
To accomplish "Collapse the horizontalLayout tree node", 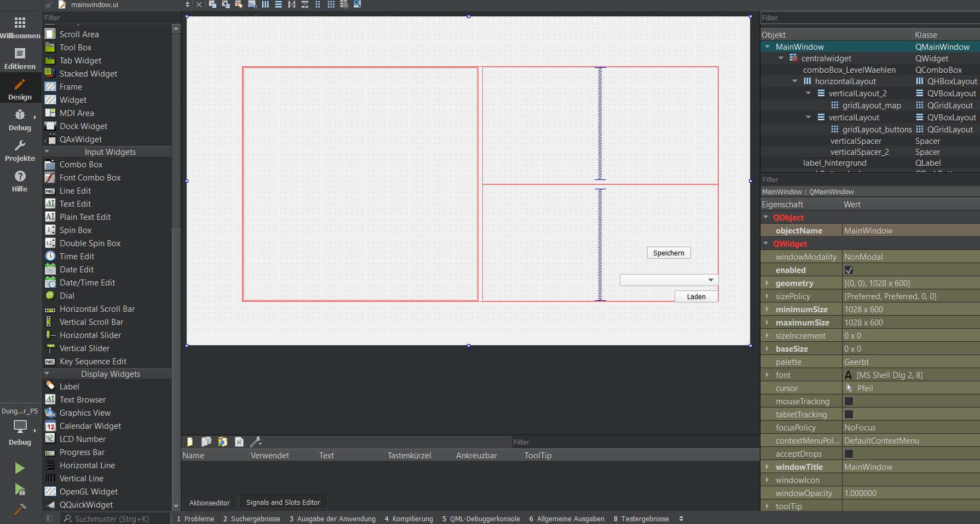I will tap(795, 81).
